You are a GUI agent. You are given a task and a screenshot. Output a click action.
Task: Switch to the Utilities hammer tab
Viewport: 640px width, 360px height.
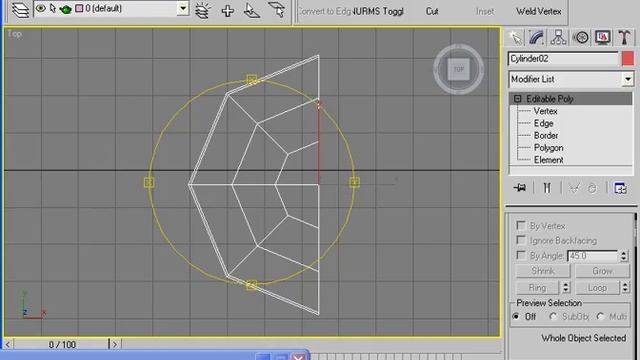[624, 38]
